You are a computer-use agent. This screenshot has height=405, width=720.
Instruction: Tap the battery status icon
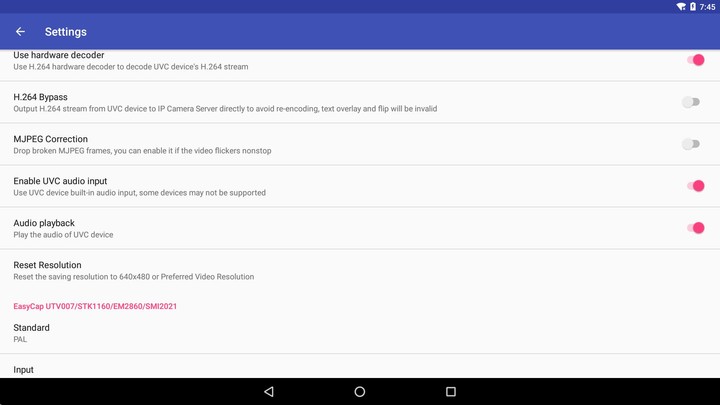tap(692, 6)
